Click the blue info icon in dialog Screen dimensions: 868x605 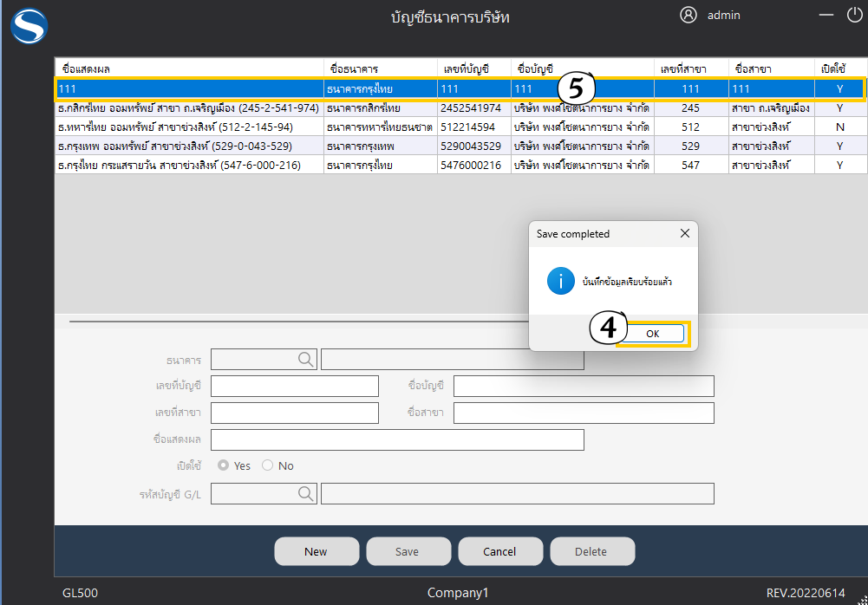[x=561, y=281]
